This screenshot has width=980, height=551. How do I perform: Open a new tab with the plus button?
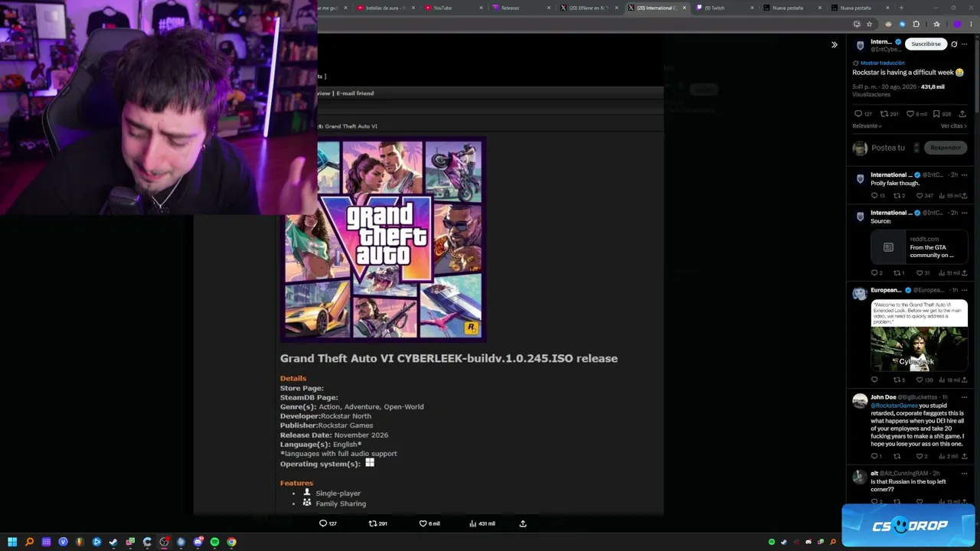coord(900,8)
